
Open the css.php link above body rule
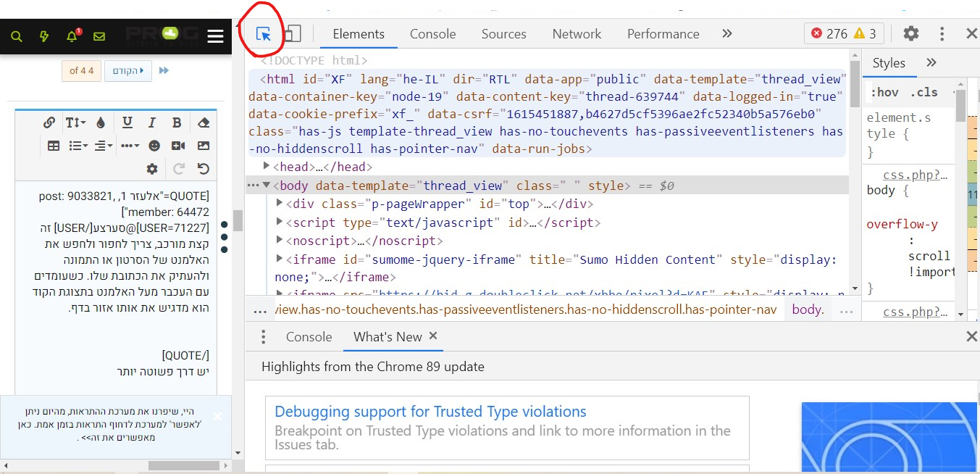[x=916, y=175]
